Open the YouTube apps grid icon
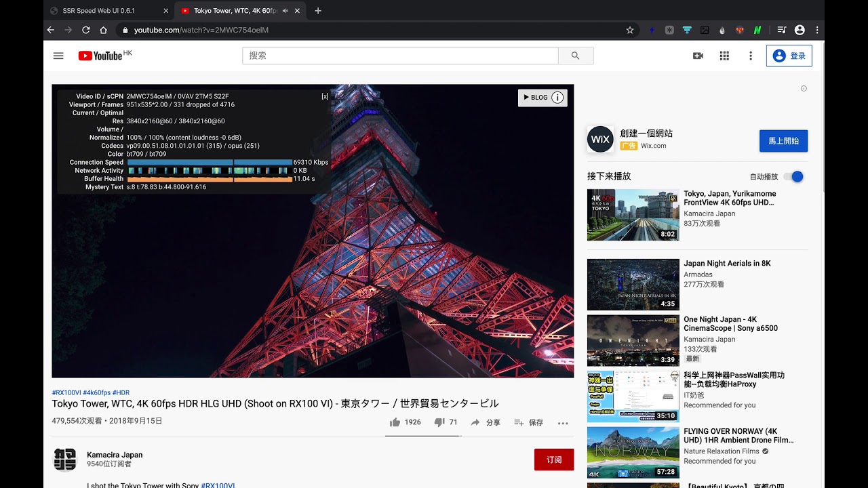 click(724, 56)
